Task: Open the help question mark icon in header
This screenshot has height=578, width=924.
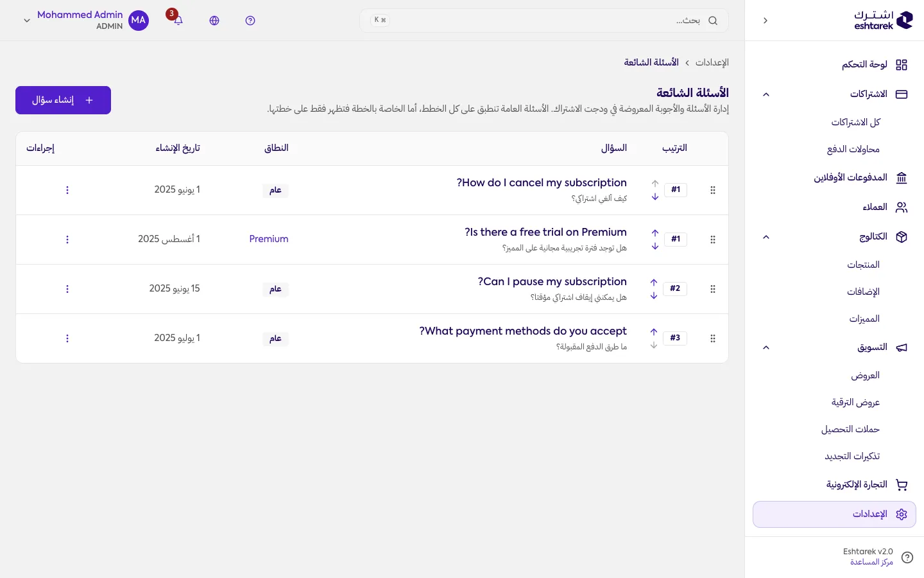Action: tap(250, 21)
